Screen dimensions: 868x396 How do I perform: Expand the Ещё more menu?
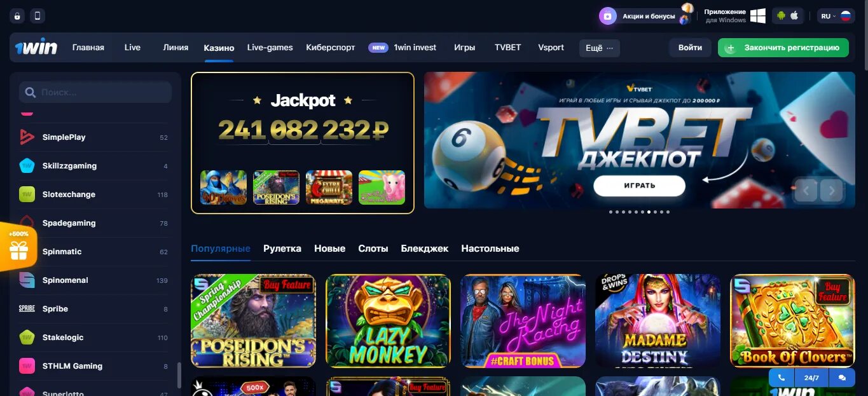click(599, 48)
